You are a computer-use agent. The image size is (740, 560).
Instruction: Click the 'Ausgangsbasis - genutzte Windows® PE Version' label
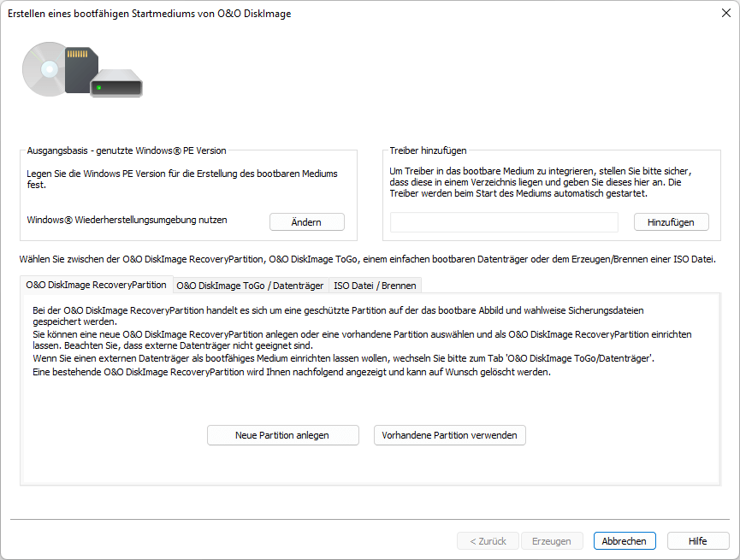[127, 150]
